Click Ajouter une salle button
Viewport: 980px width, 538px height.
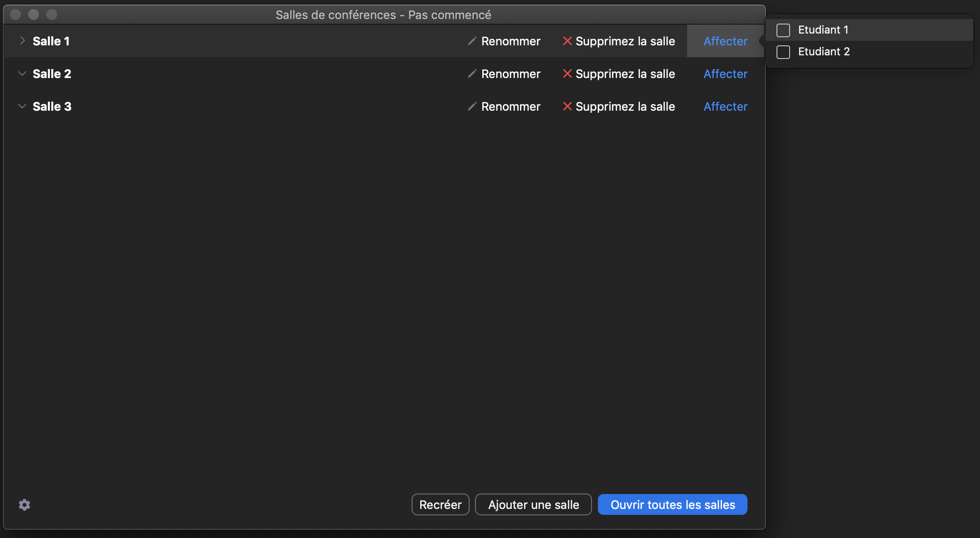[533, 504]
